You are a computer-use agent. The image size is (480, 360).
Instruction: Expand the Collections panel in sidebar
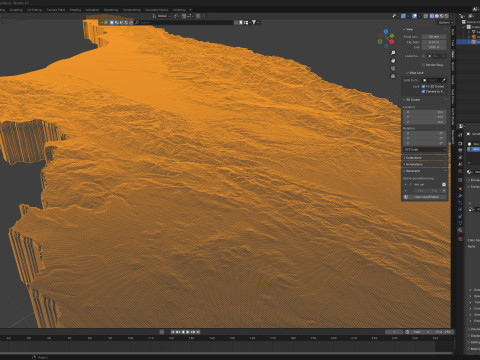(x=424, y=158)
